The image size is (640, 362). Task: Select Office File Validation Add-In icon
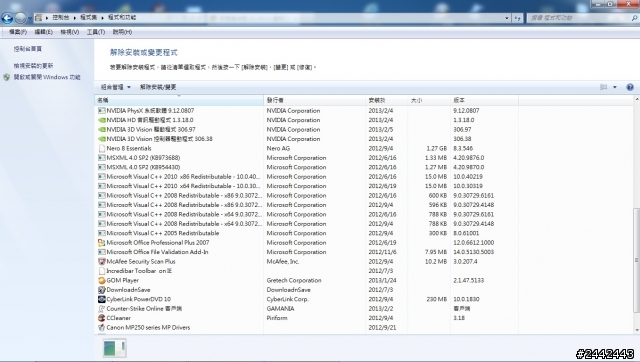point(102,252)
